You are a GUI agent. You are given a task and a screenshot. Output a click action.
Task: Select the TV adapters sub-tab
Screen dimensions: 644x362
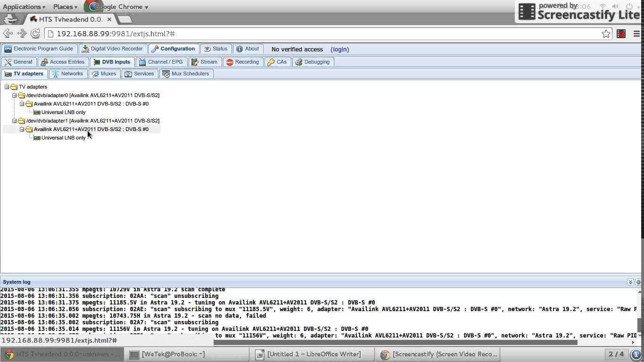point(24,74)
